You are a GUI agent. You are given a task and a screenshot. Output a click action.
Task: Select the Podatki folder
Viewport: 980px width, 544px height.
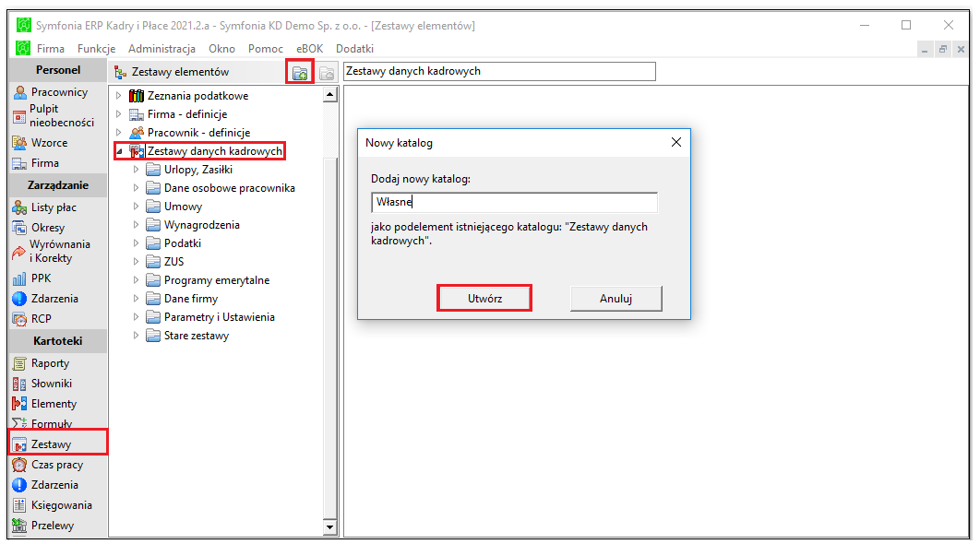tap(183, 243)
